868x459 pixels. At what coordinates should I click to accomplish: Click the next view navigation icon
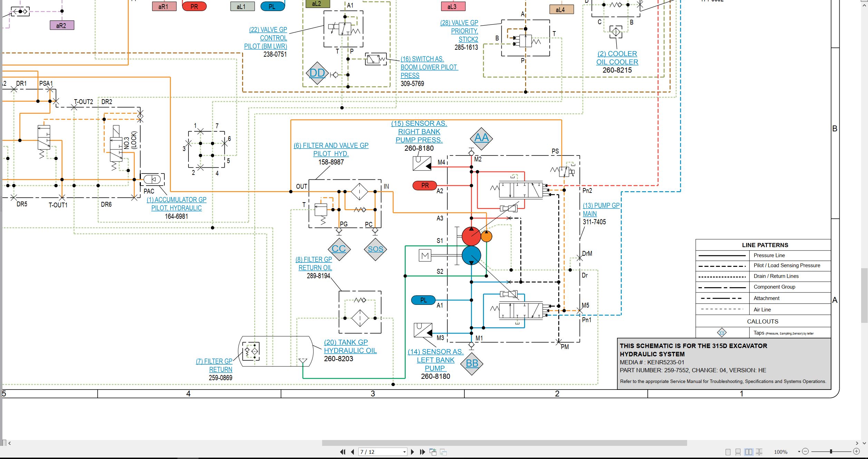[x=444, y=452]
